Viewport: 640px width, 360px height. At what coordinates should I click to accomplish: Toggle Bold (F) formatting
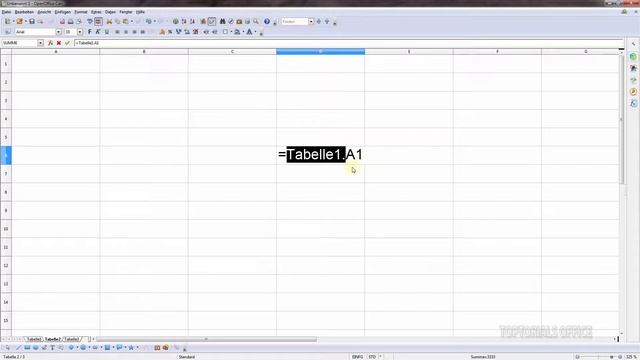90,32
